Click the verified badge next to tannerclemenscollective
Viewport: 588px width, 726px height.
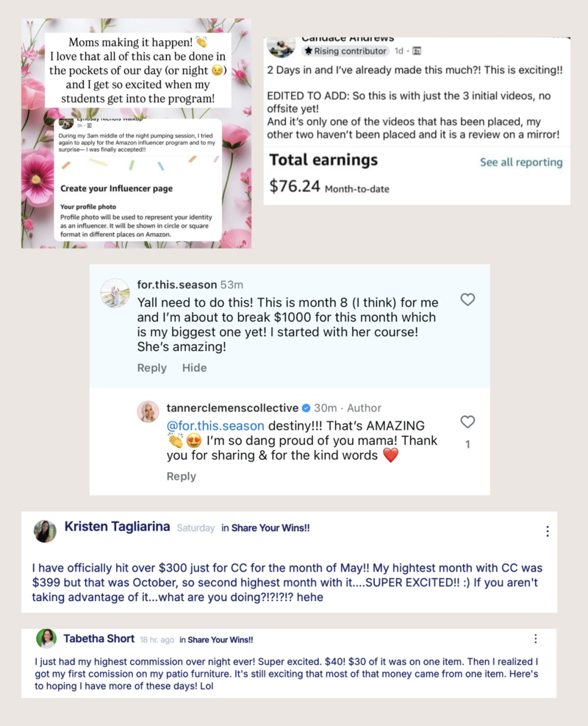[306, 408]
